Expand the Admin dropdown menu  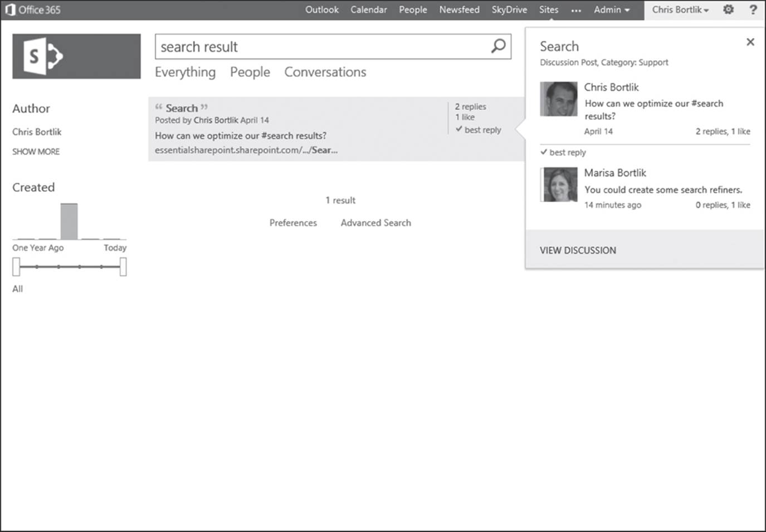612,9
